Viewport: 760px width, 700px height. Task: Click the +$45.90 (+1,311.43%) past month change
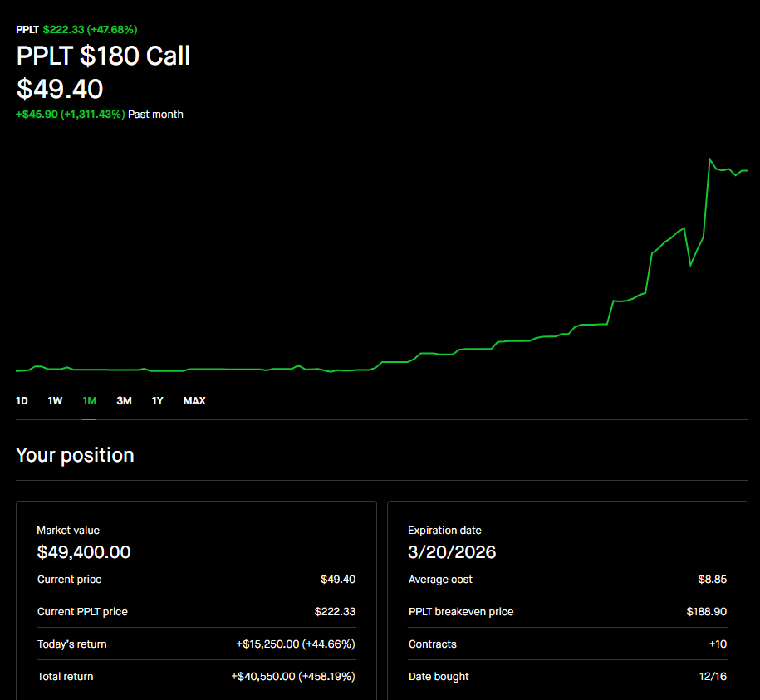pos(71,115)
